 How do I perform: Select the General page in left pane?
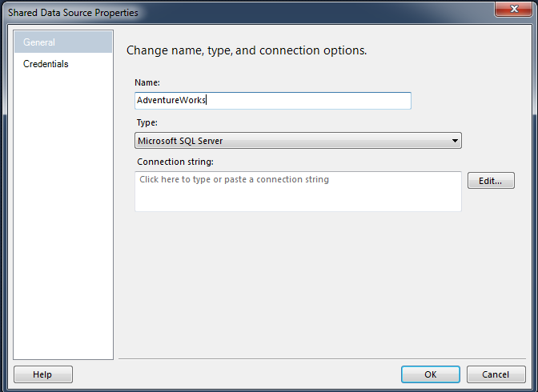62,42
